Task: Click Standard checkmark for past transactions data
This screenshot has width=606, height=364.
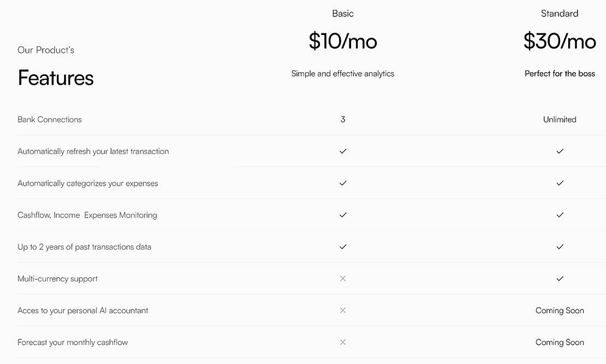Action: click(x=560, y=246)
